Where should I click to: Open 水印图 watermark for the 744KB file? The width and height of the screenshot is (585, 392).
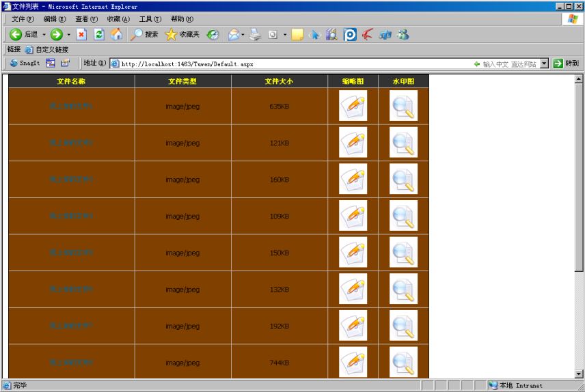pyautogui.click(x=403, y=362)
